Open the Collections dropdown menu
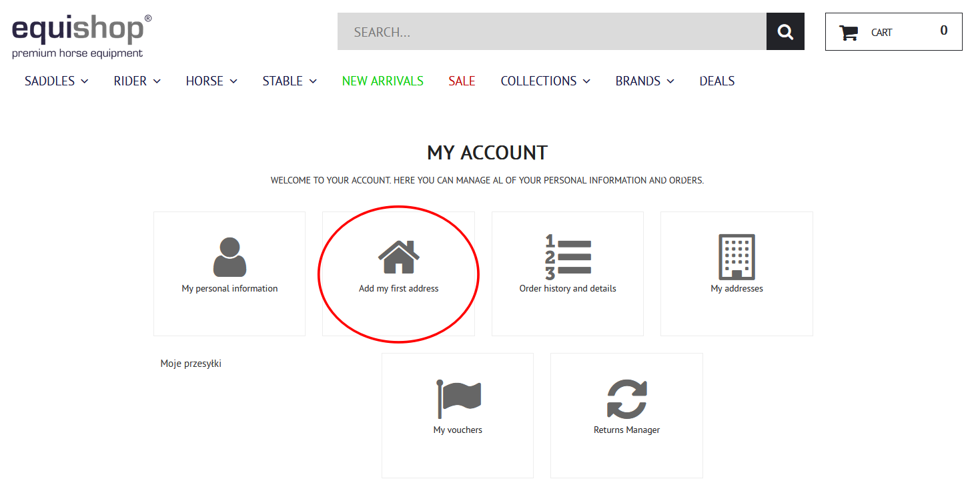 [545, 81]
